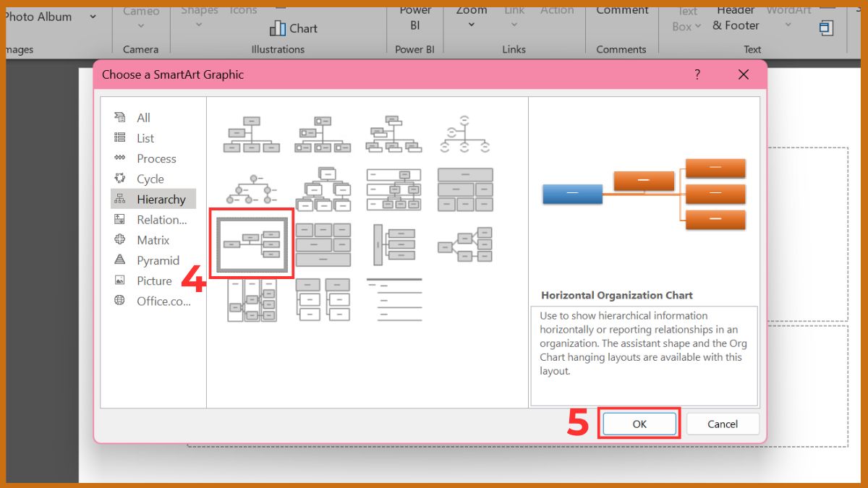The image size is (868, 488).
Task: Click the Power BI icon
Action: pos(415,17)
